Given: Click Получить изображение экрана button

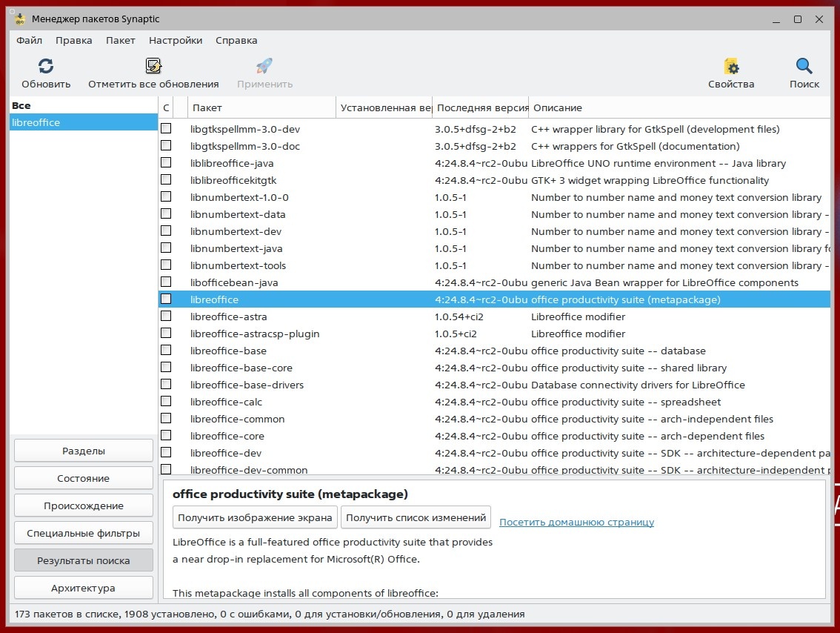Looking at the screenshot, I should (255, 518).
